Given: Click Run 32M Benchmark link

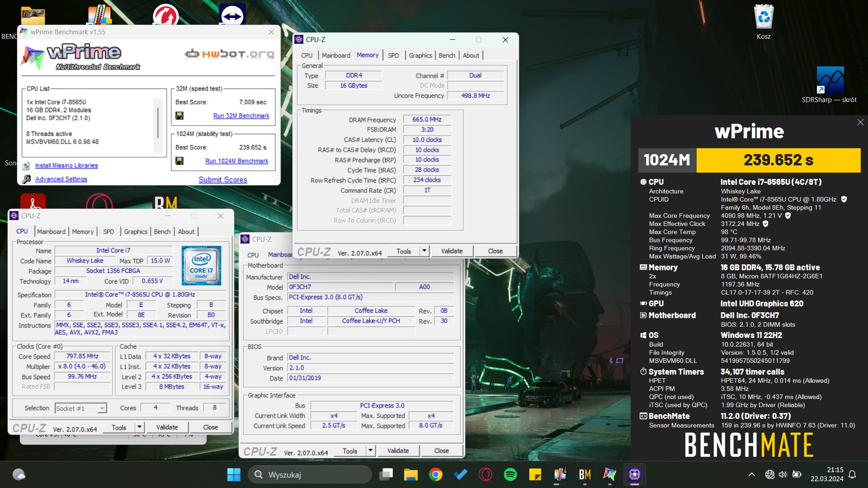Looking at the screenshot, I should pyautogui.click(x=241, y=116).
